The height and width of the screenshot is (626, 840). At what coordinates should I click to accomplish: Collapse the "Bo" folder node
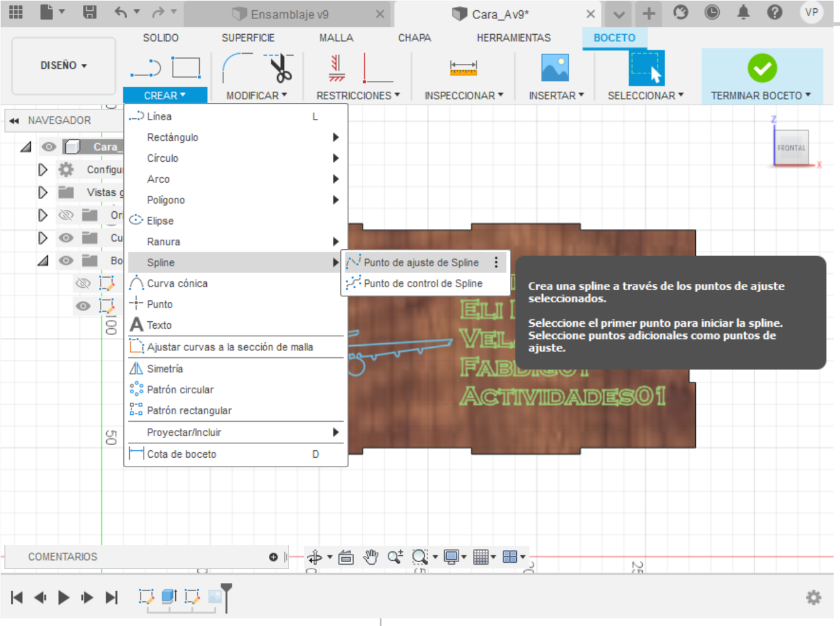[x=43, y=261]
